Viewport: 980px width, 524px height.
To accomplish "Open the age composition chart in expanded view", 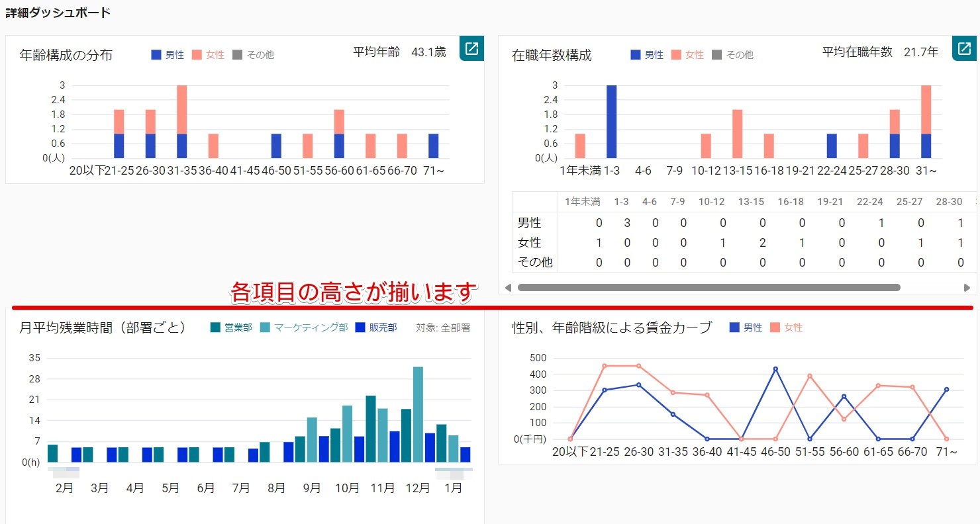I will coord(471,48).
